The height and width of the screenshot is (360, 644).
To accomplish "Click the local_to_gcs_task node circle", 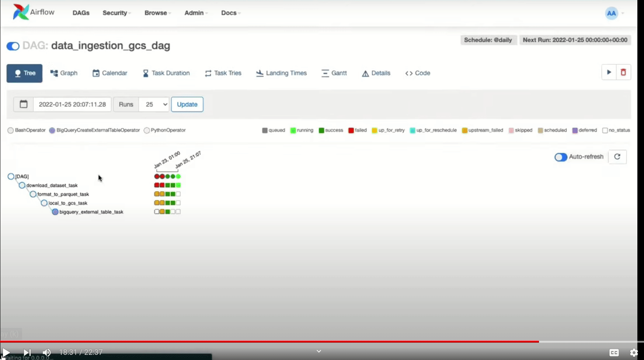I will (44, 203).
